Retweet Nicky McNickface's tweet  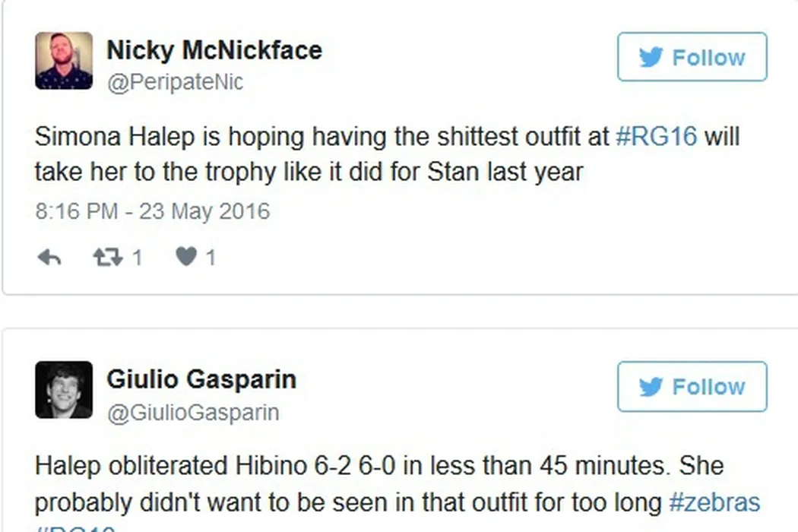click(107, 258)
